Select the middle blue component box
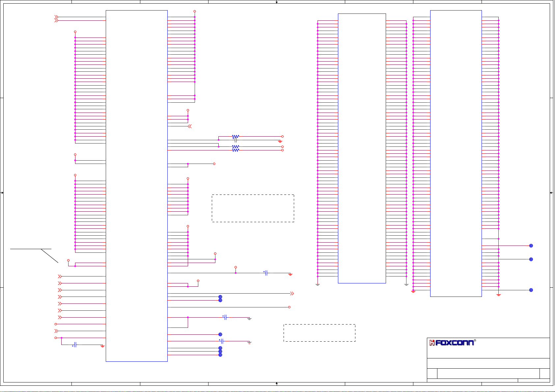This screenshot has height=392, width=555. coord(362,148)
